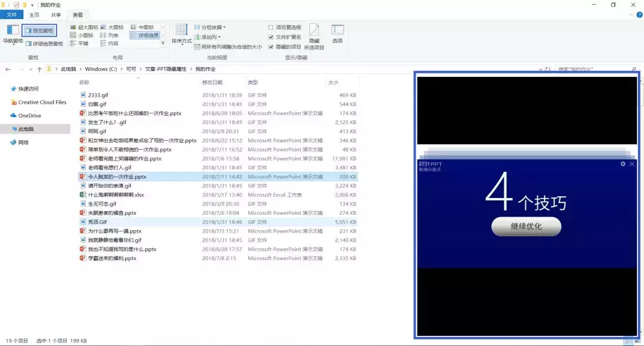Screen dimensions: 644x346
Task: Click the slide preview showing 4个技巧
Action: (x=527, y=214)
